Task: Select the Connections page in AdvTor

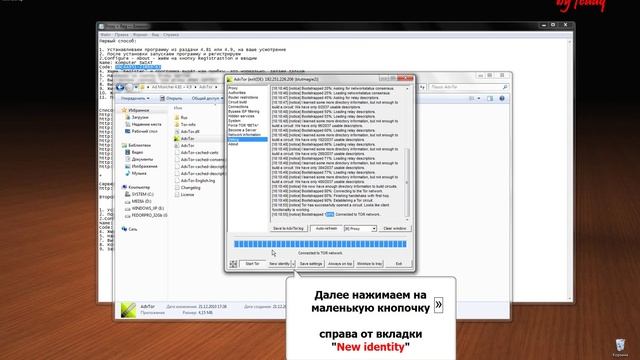Action: point(238,107)
